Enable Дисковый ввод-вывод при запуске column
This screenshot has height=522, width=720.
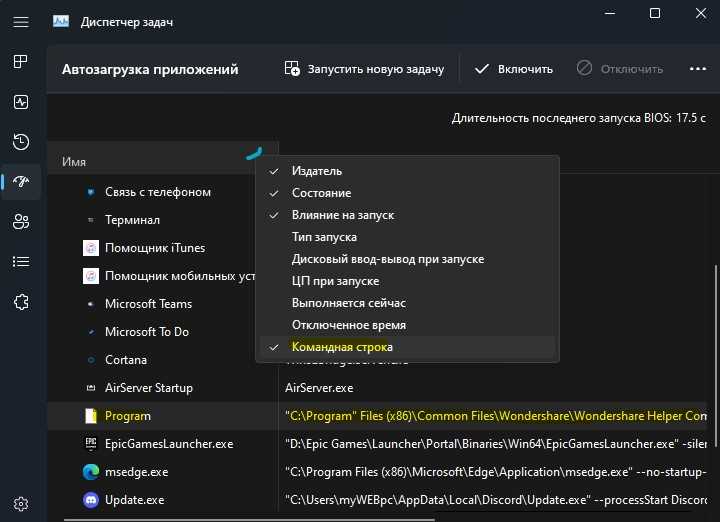click(407, 259)
